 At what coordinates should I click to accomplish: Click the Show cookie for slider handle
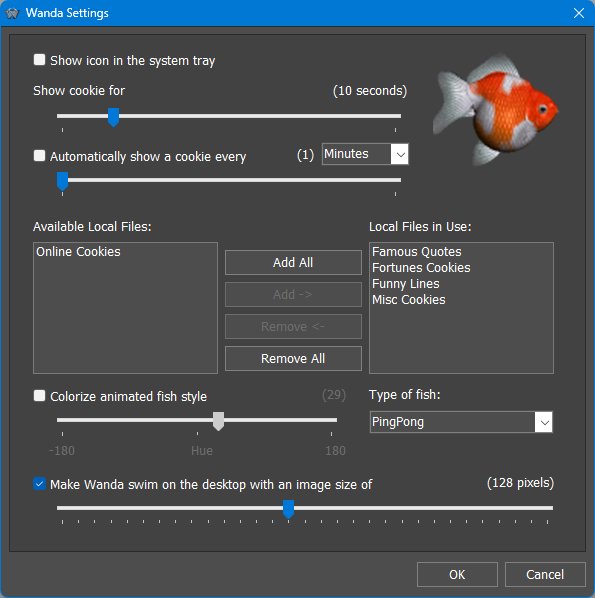[113, 117]
